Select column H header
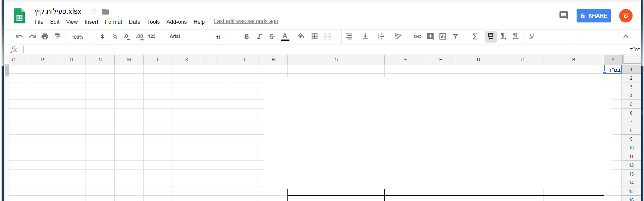The image size is (644, 201). point(273,60)
